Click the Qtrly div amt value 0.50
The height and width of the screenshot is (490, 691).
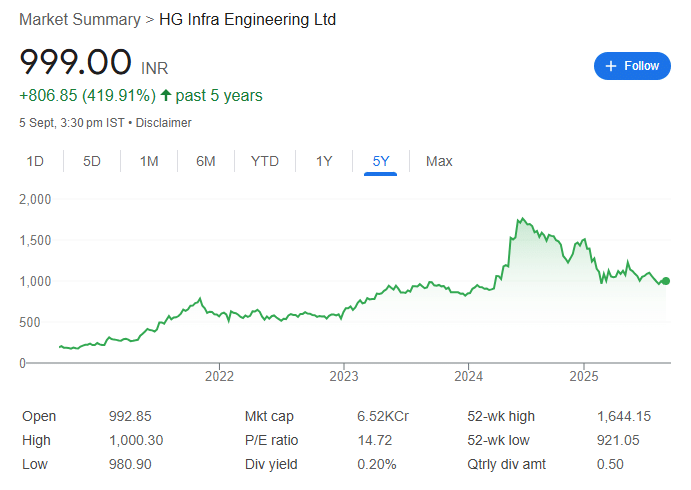(x=610, y=464)
